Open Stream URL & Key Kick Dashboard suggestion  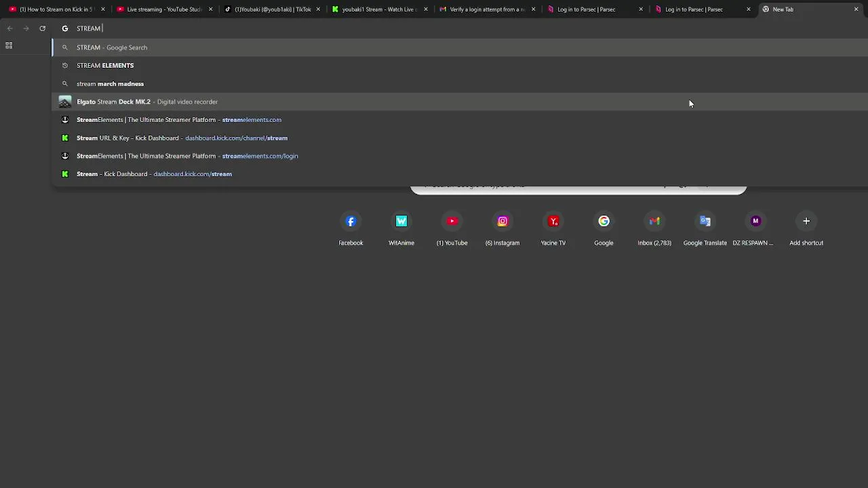click(x=460, y=138)
